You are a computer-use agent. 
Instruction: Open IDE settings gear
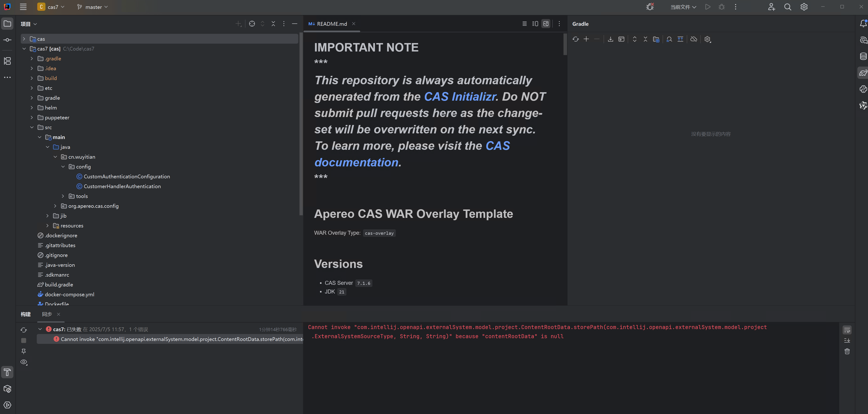coord(804,7)
